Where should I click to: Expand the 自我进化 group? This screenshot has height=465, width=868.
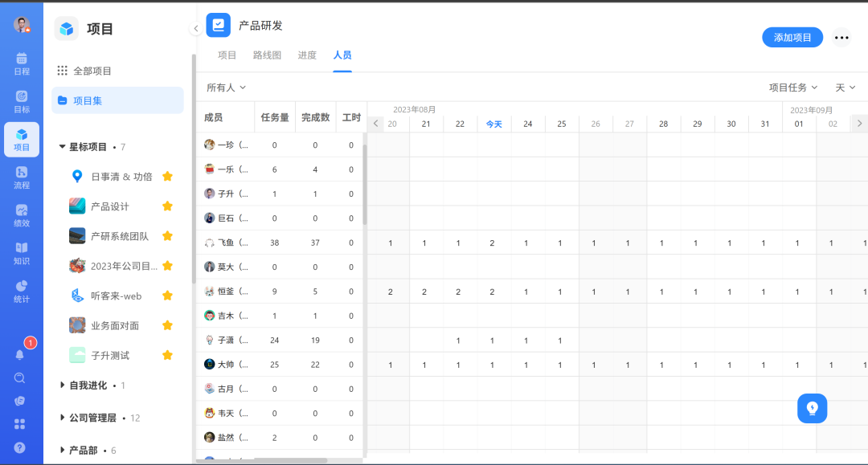pyautogui.click(x=62, y=385)
